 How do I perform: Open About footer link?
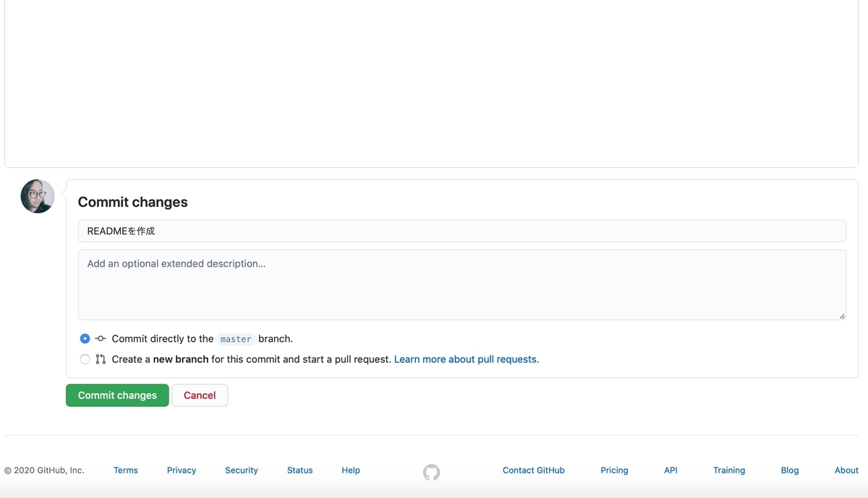846,470
